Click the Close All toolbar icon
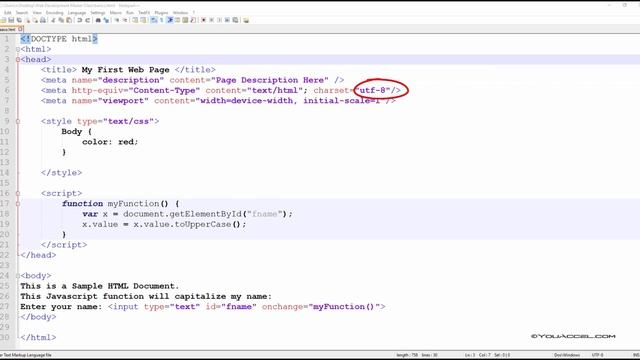The width and height of the screenshot is (640, 360). coord(35,20)
